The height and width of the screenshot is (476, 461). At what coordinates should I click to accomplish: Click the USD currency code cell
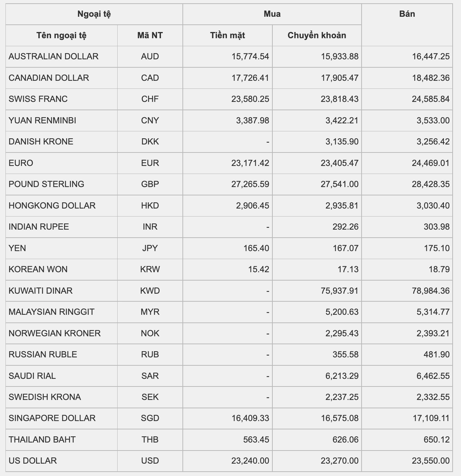click(150, 461)
